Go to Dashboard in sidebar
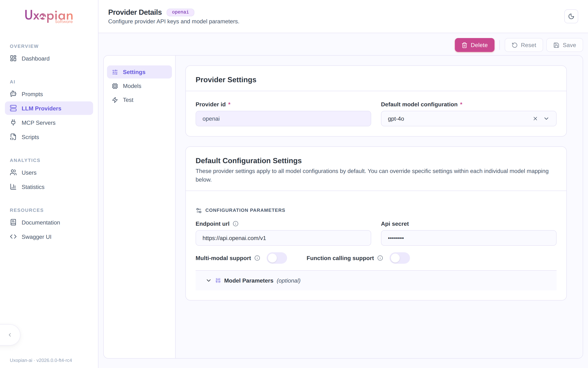 49,58
